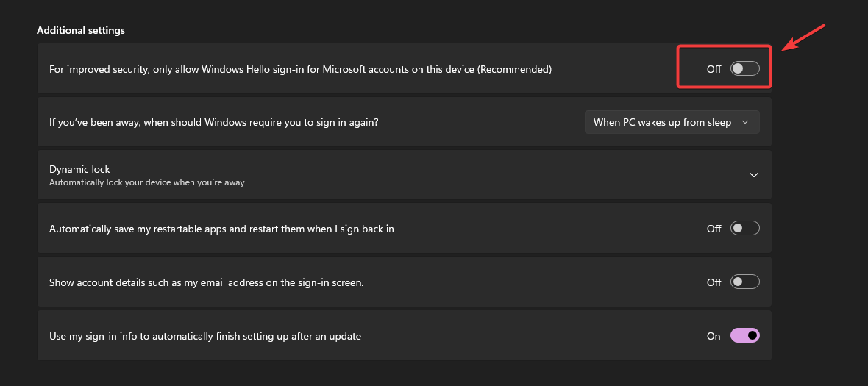Click the 'Off' label beside restartable apps toggle
868x386 pixels.
pyautogui.click(x=714, y=229)
